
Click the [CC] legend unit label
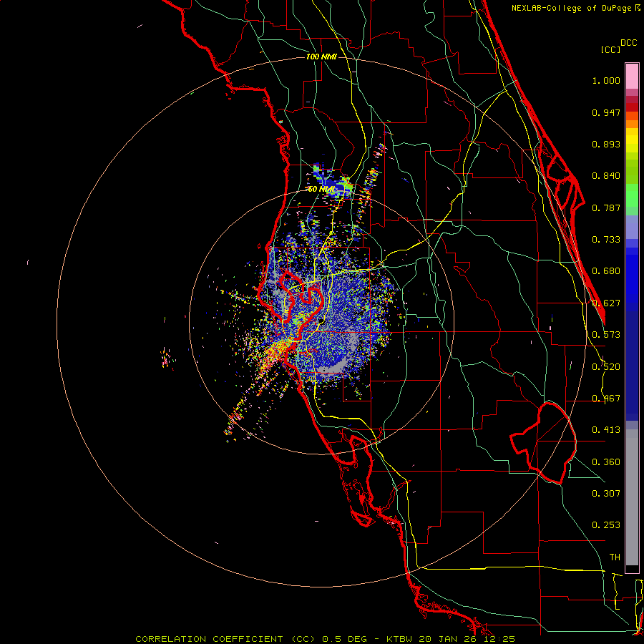click(610, 49)
